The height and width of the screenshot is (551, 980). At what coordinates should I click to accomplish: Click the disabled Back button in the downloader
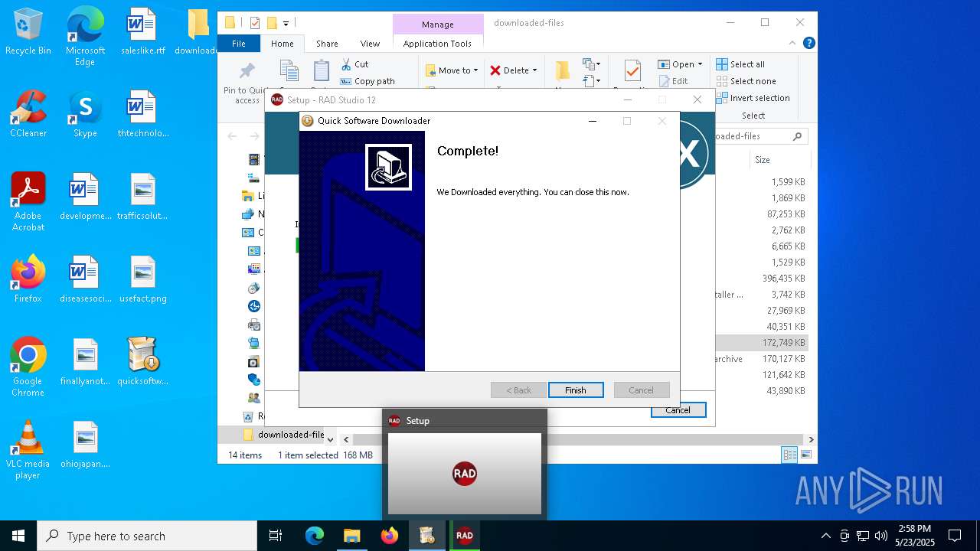coord(518,390)
